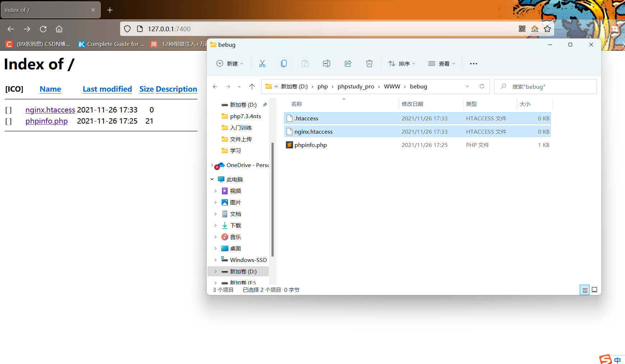The height and width of the screenshot is (364, 625).
Task: Go forward in Explorer navigation
Action: [228, 87]
